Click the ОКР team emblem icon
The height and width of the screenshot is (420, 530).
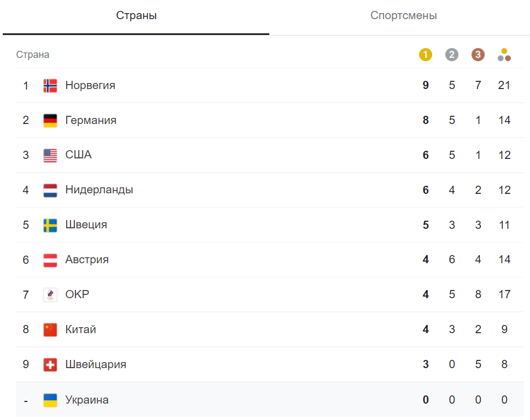(50, 295)
